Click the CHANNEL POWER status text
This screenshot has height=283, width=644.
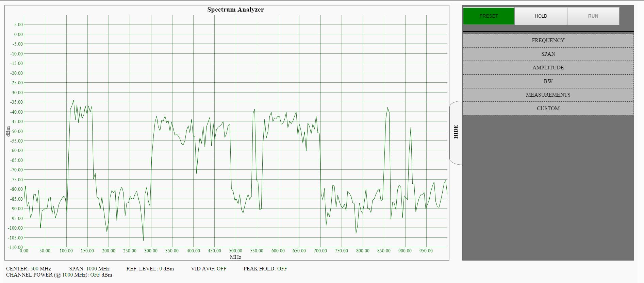coord(59,275)
